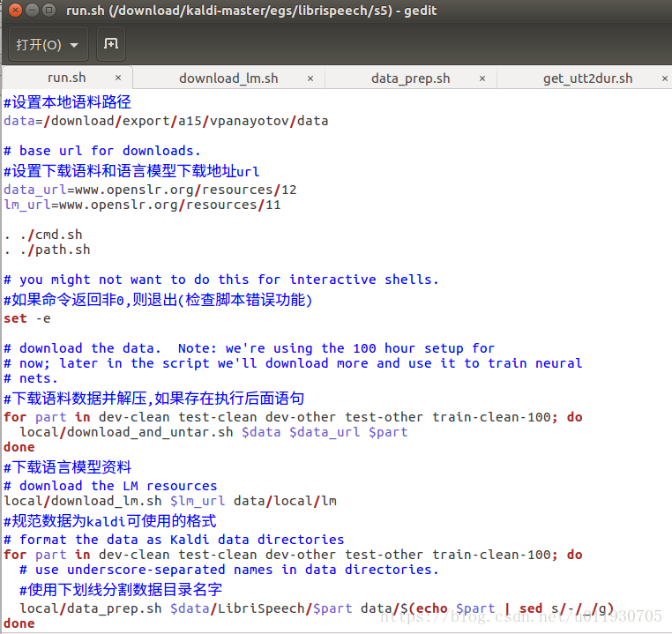Click the comment '# download the LM resources'
Screen dimensions: 672x634
point(110,486)
